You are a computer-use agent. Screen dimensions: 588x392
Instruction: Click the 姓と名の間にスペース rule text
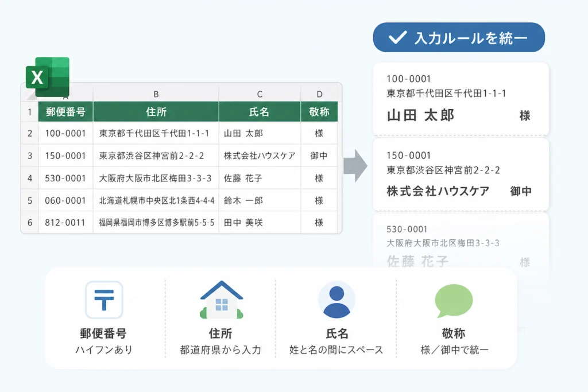click(336, 350)
